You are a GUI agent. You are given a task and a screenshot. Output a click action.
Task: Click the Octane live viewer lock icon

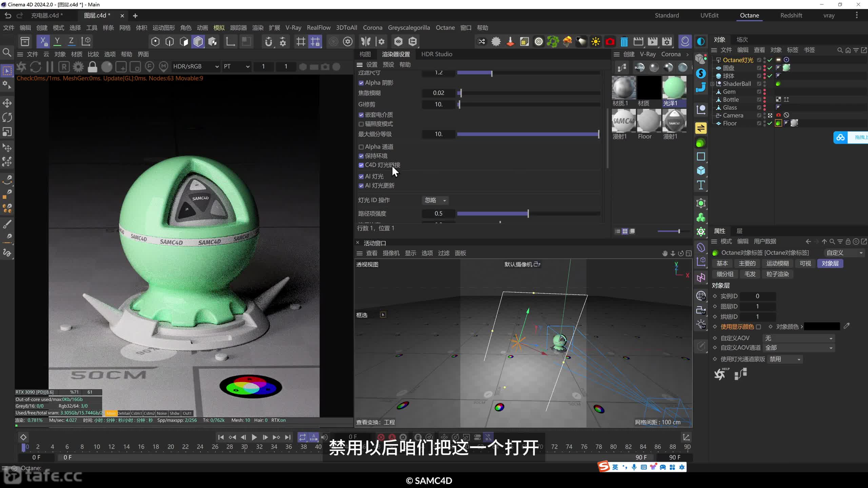(x=92, y=67)
